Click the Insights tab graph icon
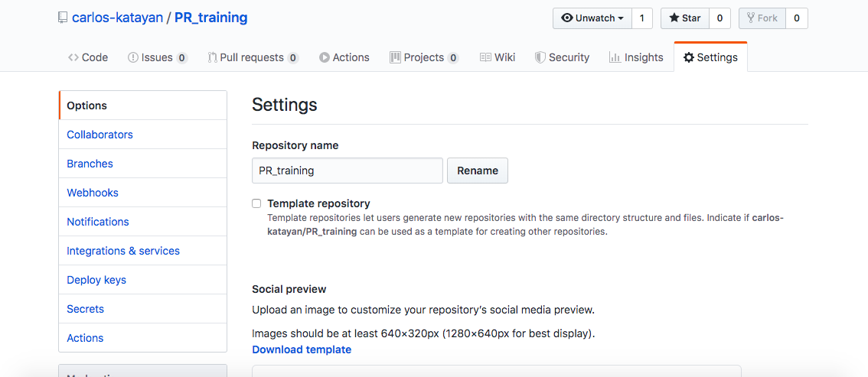 pyautogui.click(x=615, y=57)
